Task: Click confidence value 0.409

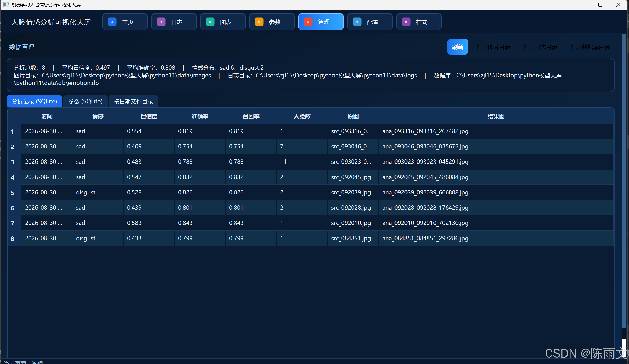Action: [149, 146]
